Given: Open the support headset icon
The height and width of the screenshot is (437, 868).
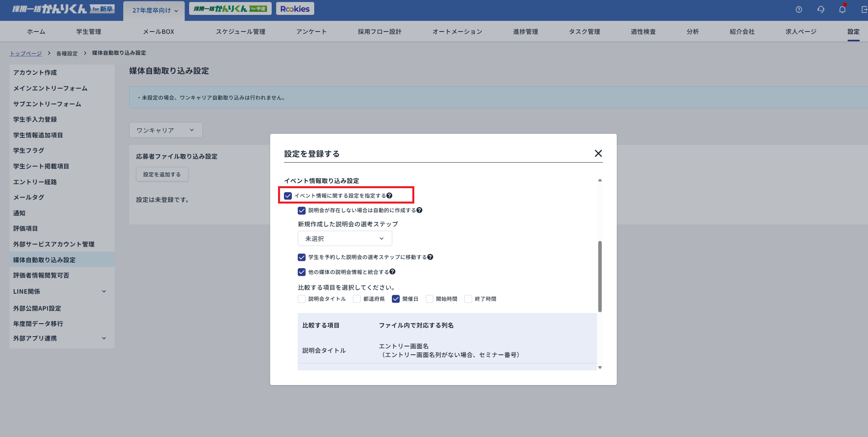Looking at the screenshot, I should [x=821, y=9].
